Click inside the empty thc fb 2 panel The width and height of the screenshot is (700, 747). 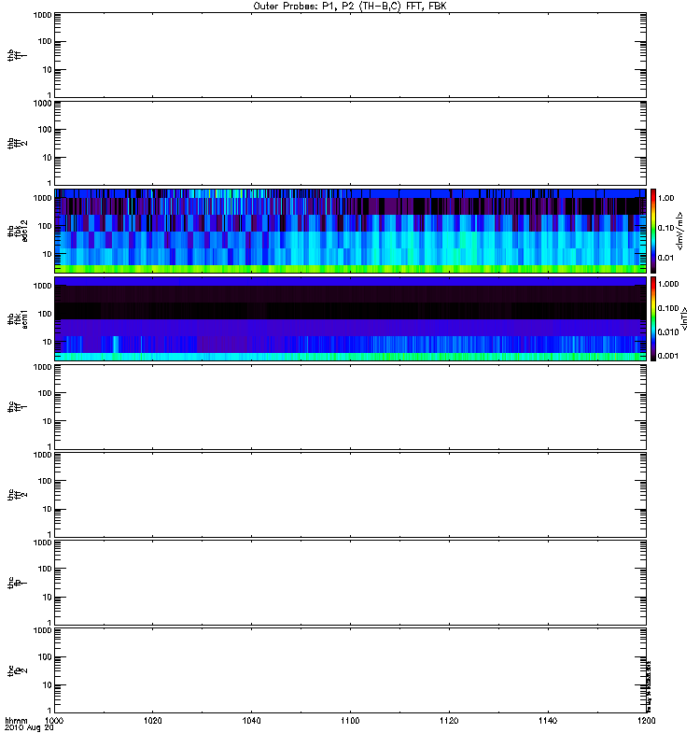(x=350, y=670)
